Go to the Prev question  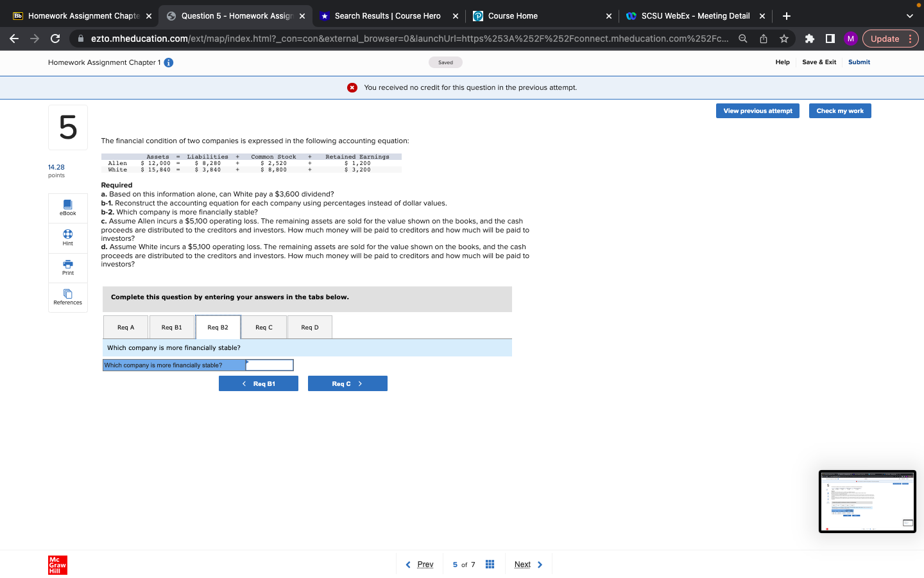[420, 565]
